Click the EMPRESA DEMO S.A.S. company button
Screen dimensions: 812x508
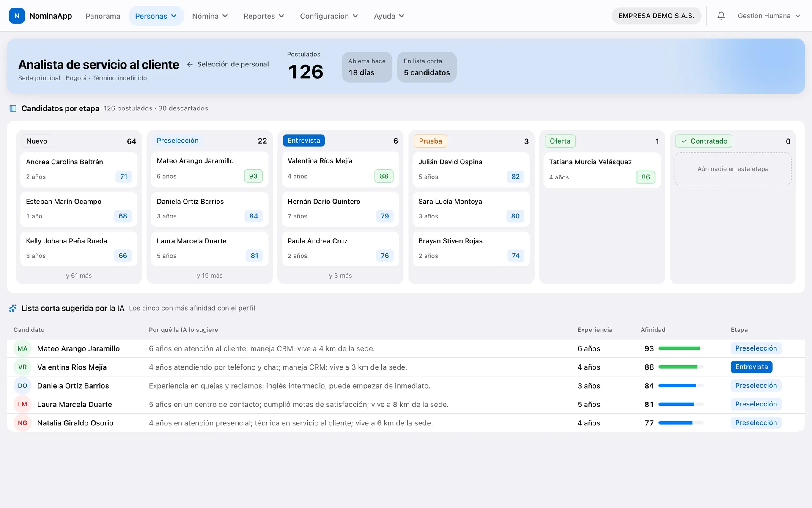click(656, 16)
